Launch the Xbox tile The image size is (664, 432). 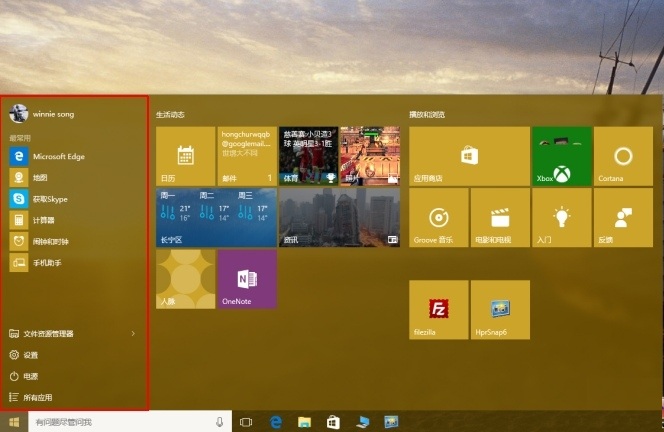pos(562,156)
